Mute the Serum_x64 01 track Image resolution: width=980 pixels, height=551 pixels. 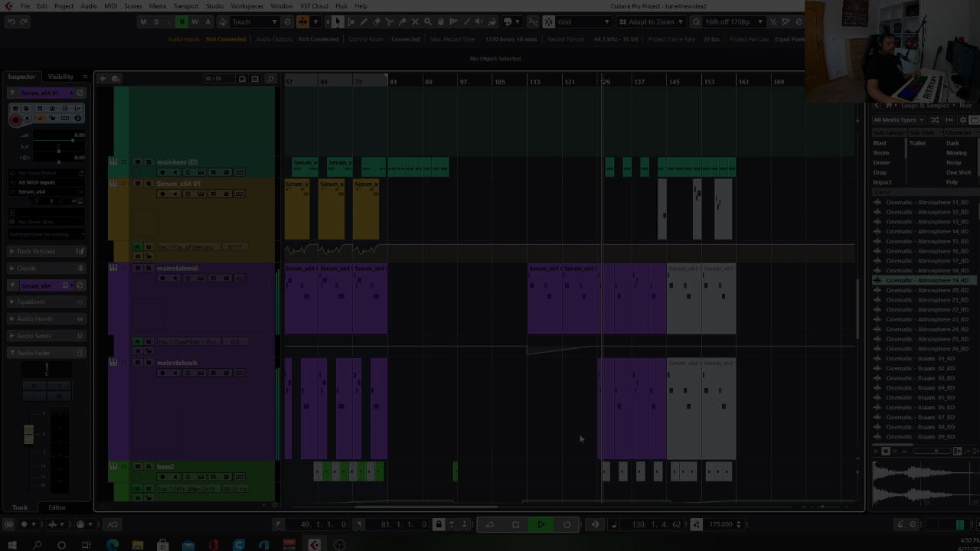click(x=138, y=184)
